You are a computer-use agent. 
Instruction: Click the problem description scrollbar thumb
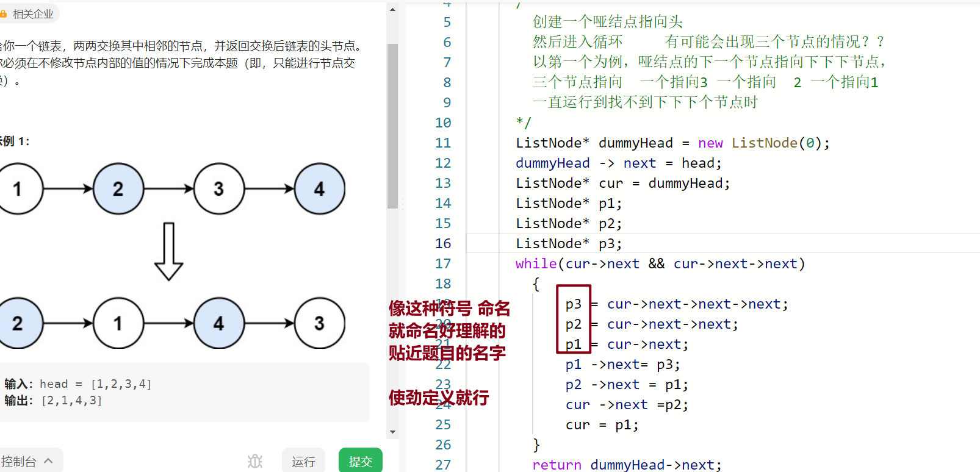coord(392,126)
